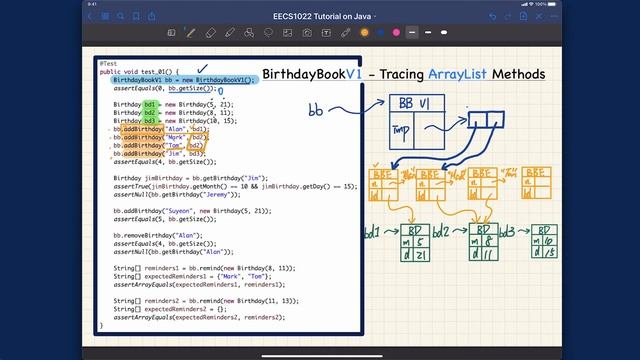
Task: Click the 'Birthday jimBirthday = bb.getBirthday' line
Action: tap(190, 178)
